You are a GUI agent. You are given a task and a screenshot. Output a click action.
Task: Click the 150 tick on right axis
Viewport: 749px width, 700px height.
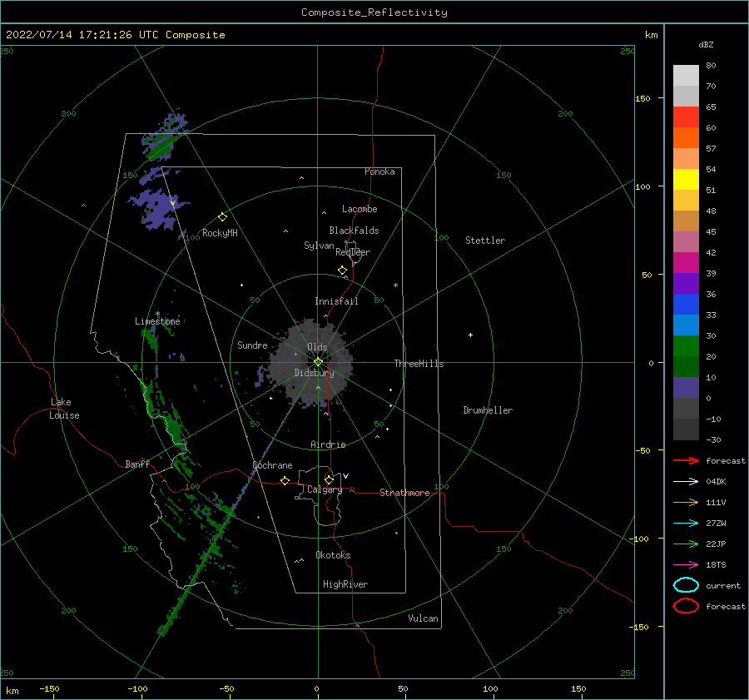pyautogui.click(x=642, y=98)
